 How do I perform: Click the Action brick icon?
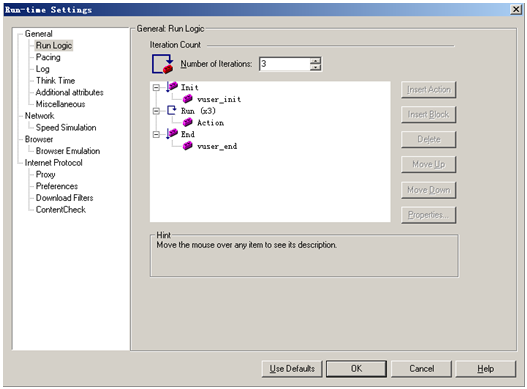(188, 122)
